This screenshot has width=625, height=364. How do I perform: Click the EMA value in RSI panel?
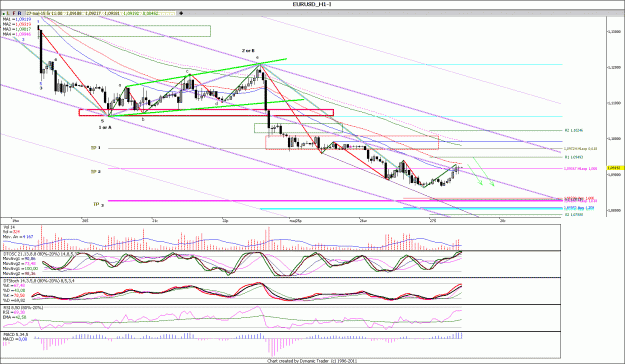coord(15,317)
